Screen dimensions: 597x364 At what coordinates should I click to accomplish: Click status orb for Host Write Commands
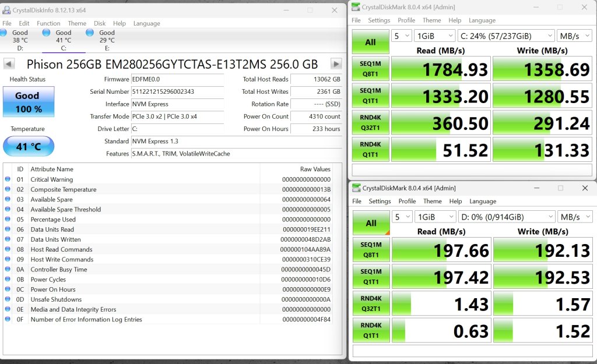click(8, 259)
